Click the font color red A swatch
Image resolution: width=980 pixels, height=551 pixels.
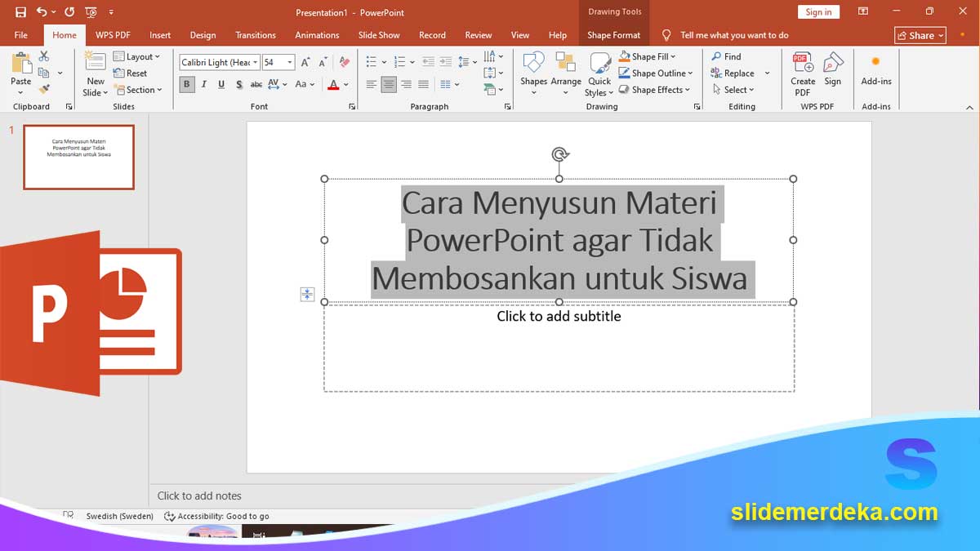coord(333,84)
